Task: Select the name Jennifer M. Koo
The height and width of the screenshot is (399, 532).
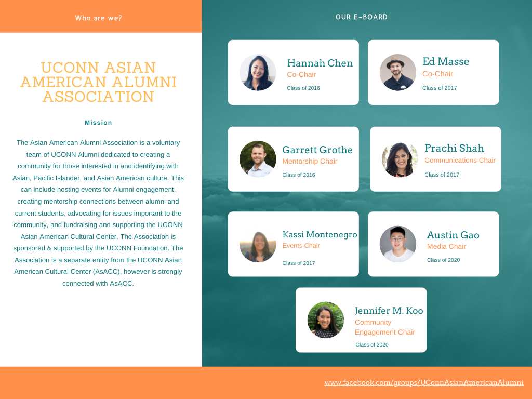Action: tap(389, 311)
